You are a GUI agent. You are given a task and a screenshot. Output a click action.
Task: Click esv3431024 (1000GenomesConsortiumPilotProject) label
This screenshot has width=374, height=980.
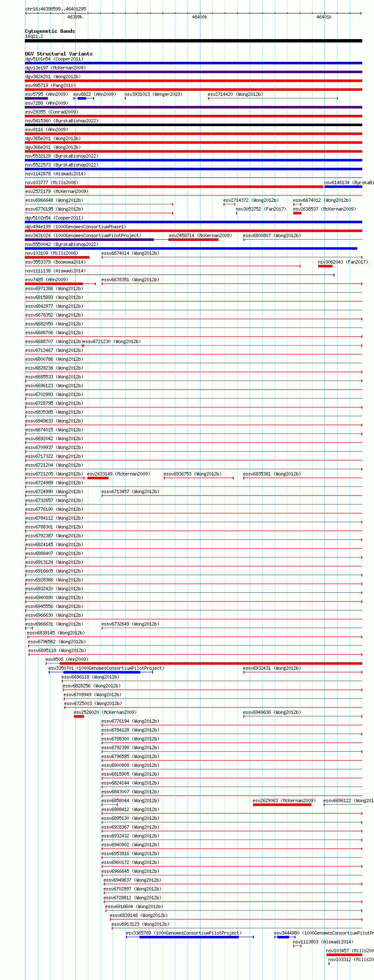[x=83, y=235]
